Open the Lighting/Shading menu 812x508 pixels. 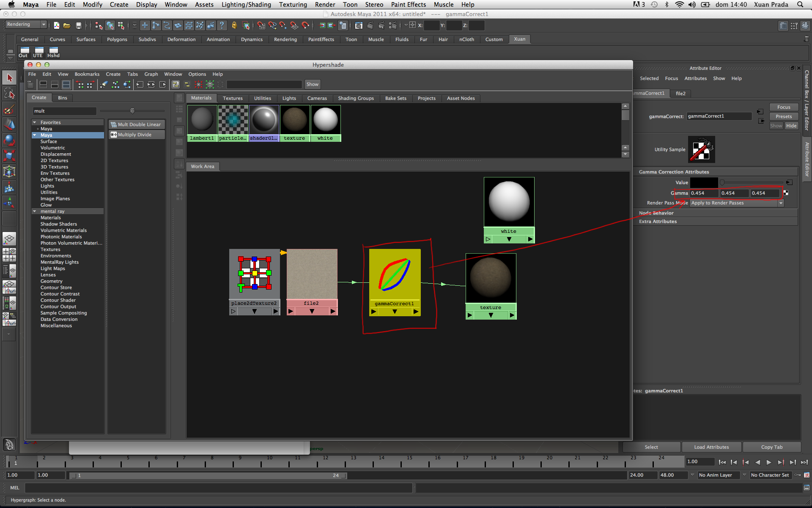click(246, 5)
